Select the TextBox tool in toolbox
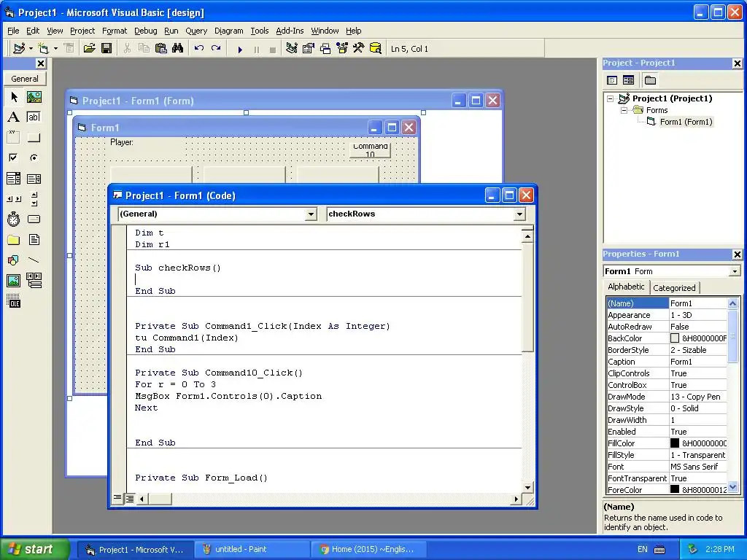 pos(34,117)
